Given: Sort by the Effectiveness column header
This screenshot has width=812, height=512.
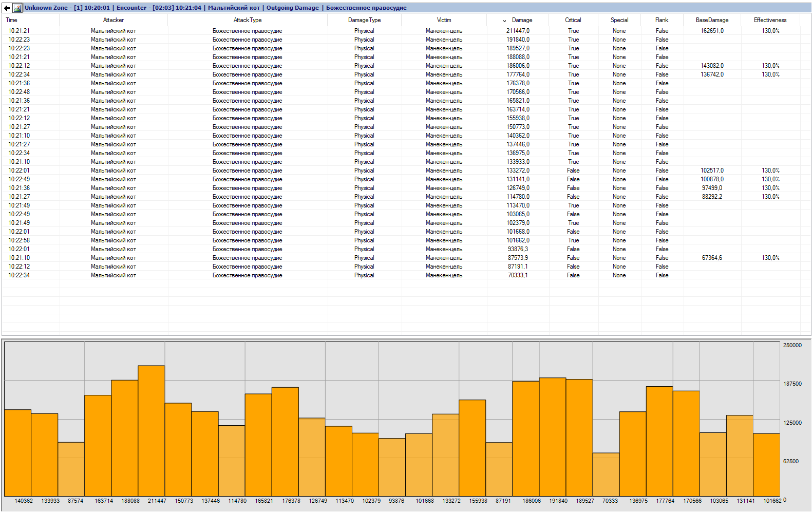Looking at the screenshot, I should click(x=770, y=20).
